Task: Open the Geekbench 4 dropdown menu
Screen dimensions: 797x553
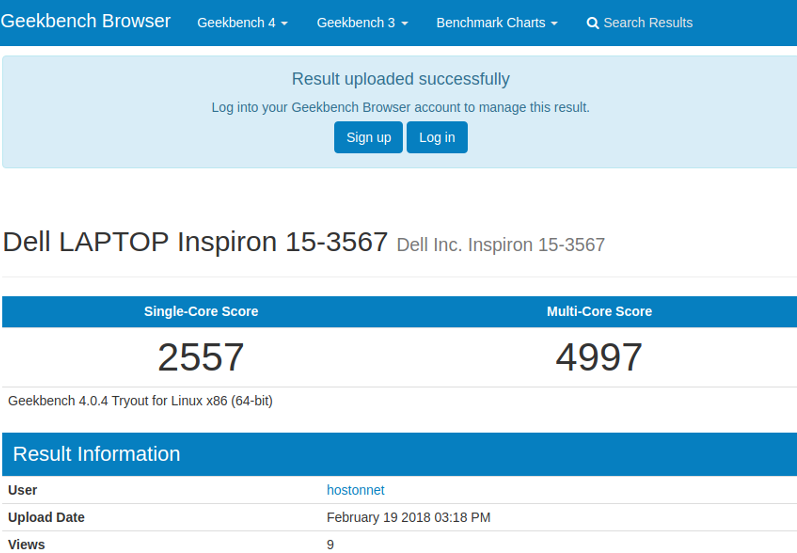Action: point(242,23)
